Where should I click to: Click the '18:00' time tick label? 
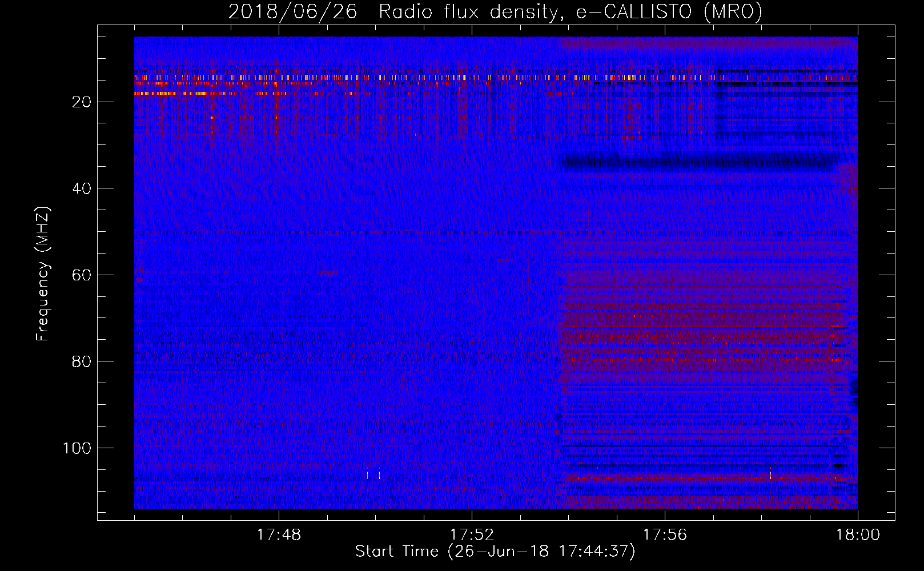[x=858, y=534]
